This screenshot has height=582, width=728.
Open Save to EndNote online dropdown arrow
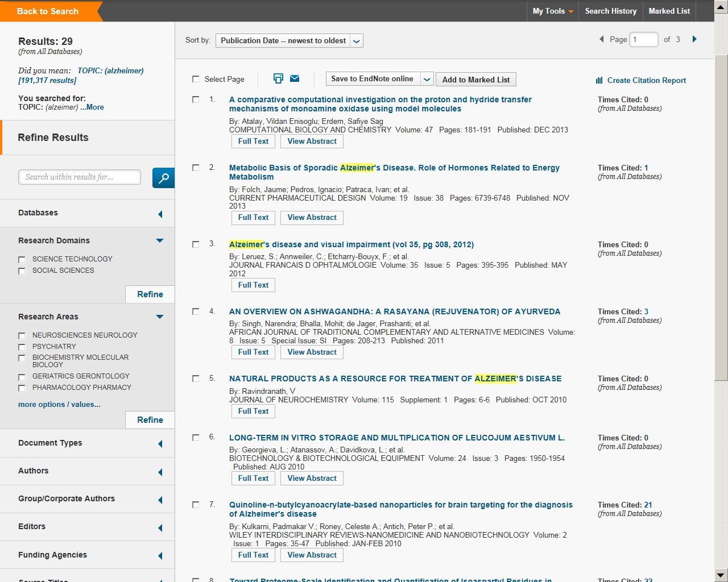click(427, 80)
